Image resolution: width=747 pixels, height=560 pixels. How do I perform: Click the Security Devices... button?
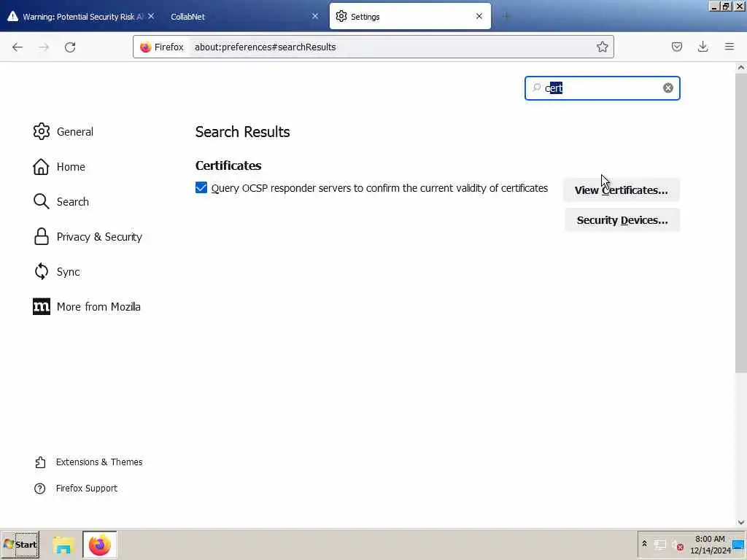pos(622,220)
